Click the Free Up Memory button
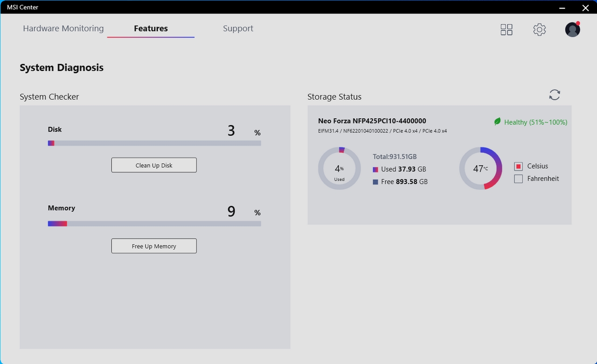 click(x=154, y=246)
